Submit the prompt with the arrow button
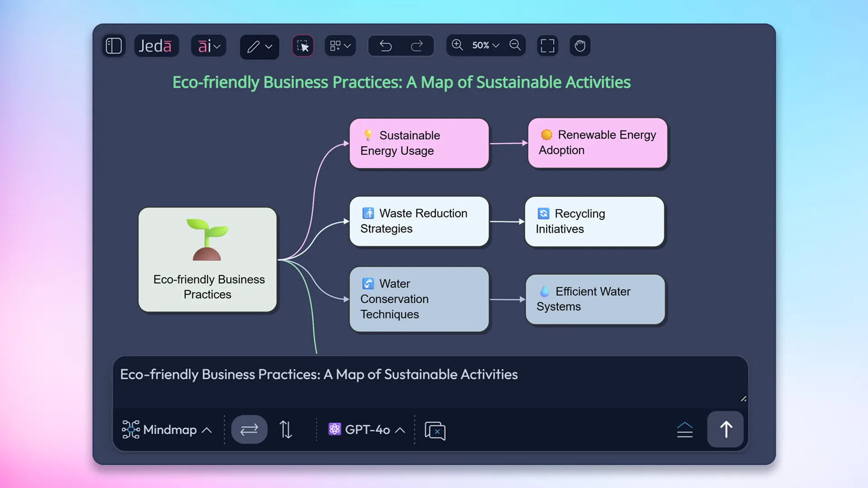The width and height of the screenshot is (868, 488). (x=725, y=429)
